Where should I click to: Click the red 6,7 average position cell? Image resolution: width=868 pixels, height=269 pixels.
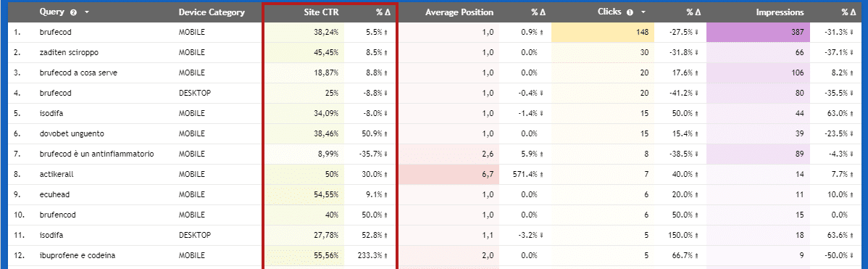(449, 174)
